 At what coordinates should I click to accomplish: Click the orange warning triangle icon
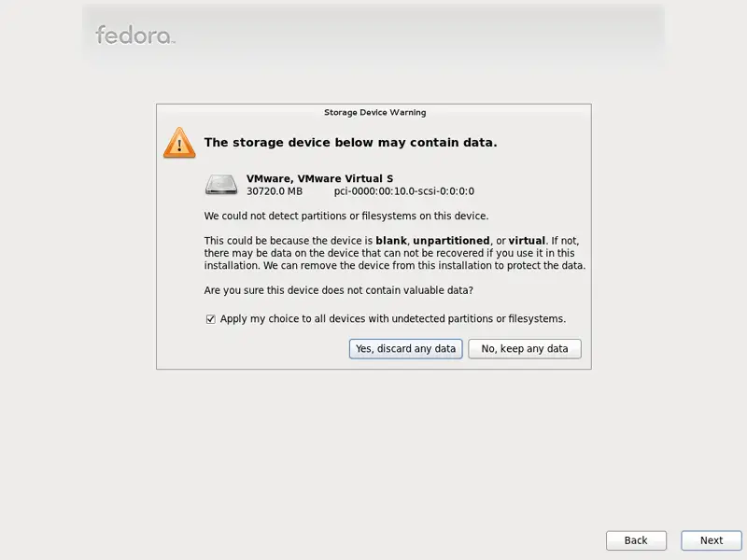pos(179,143)
